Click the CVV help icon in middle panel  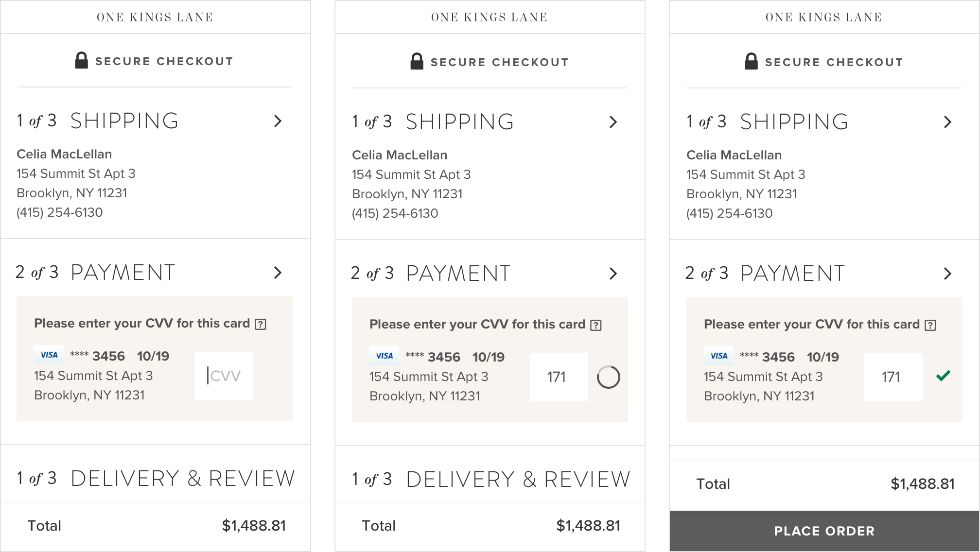pos(596,325)
